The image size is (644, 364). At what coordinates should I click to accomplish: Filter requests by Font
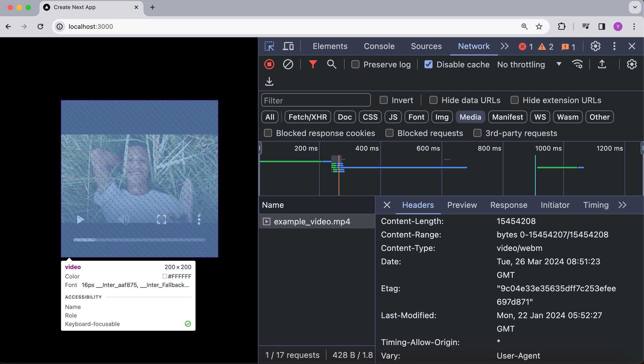[416, 117]
